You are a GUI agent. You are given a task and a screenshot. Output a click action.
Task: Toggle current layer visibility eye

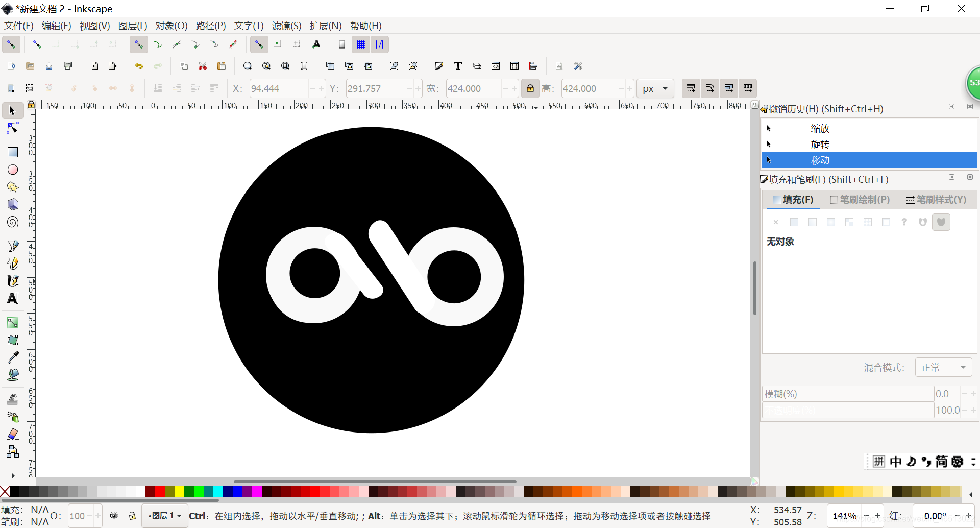(x=114, y=516)
